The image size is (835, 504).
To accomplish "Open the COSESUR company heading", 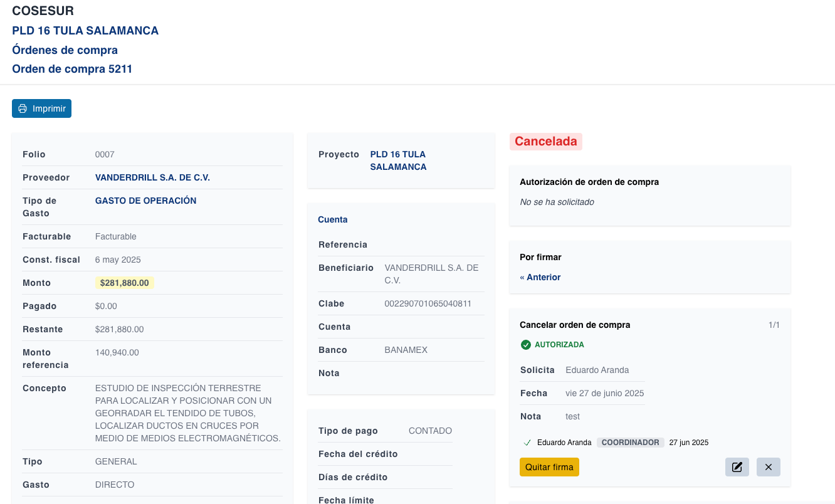I will coord(42,11).
